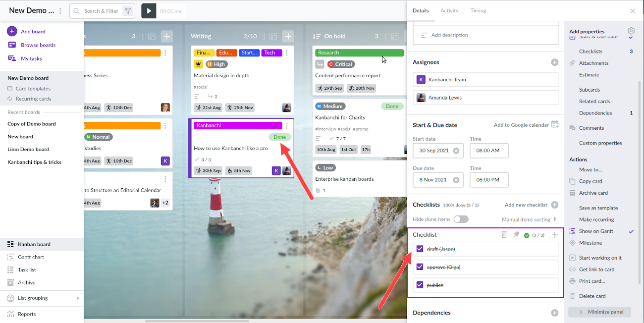Viewport: 644px width, 323px height.
Task: Add a dependency with the plus icon
Action: 555,313
